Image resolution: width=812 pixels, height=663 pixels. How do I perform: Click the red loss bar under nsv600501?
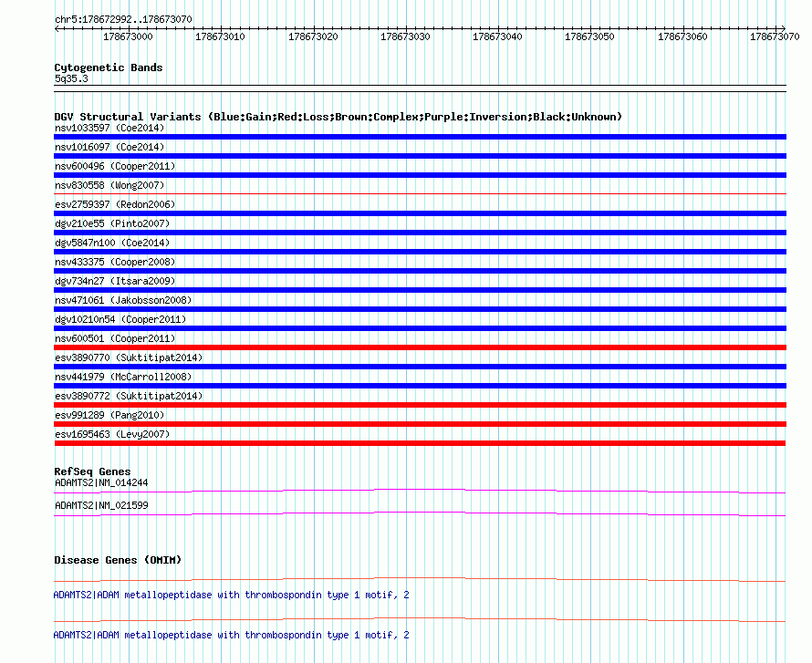[x=420, y=347]
